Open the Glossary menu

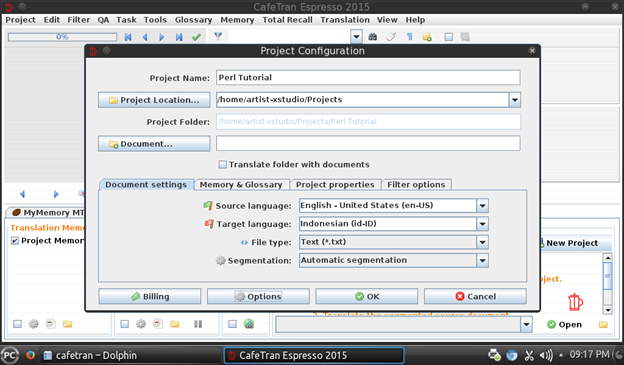[x=193, y=20]
